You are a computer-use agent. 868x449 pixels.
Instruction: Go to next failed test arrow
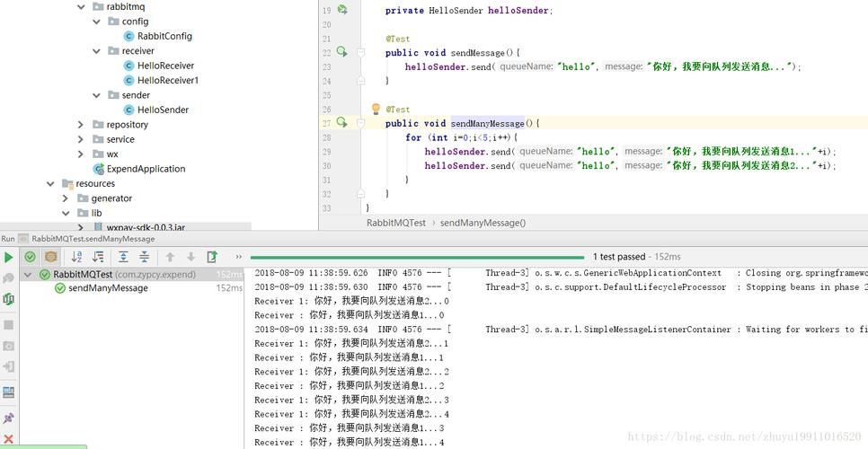tap(191, 257)
